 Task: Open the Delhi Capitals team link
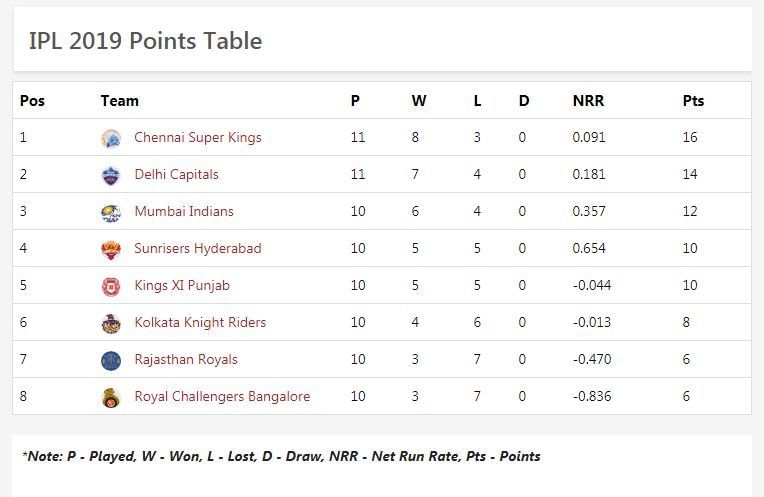[x=176, y=175]
